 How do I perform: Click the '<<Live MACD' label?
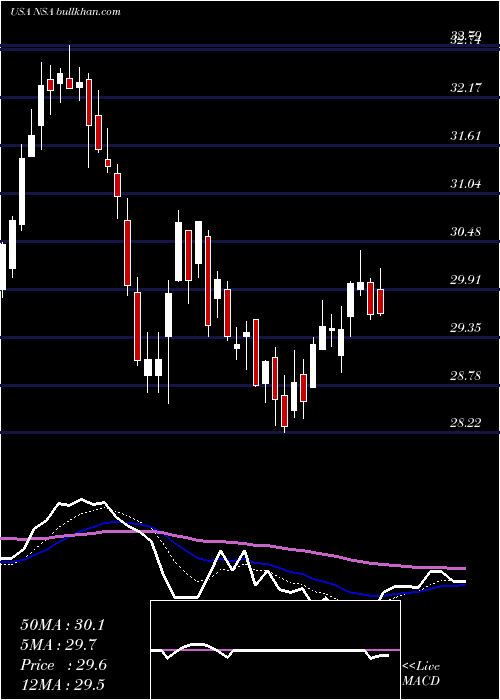(x=421, y=674)
